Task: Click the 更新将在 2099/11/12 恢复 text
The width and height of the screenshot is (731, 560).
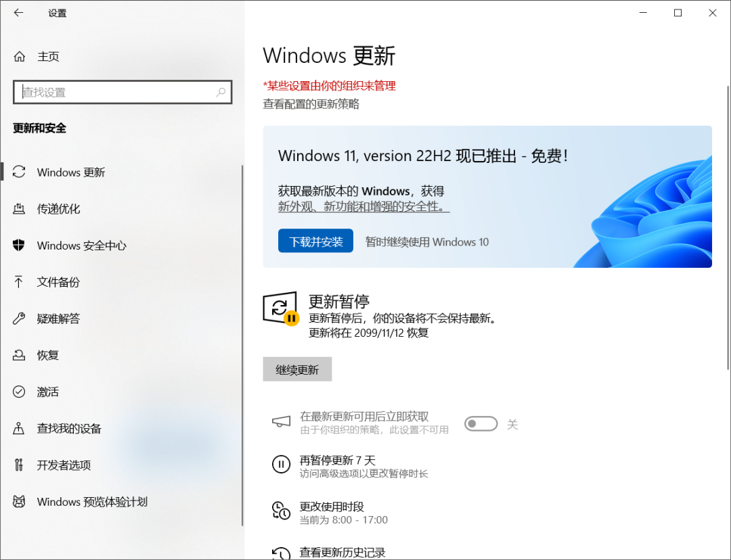Action: coord(368,333)
